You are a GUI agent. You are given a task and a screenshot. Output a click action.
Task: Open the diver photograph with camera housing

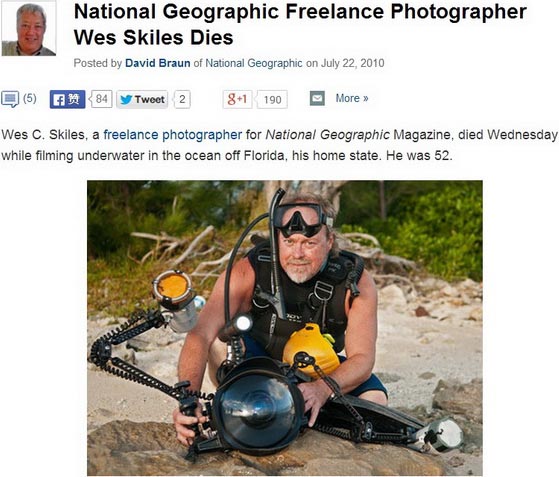click(285, 328)
